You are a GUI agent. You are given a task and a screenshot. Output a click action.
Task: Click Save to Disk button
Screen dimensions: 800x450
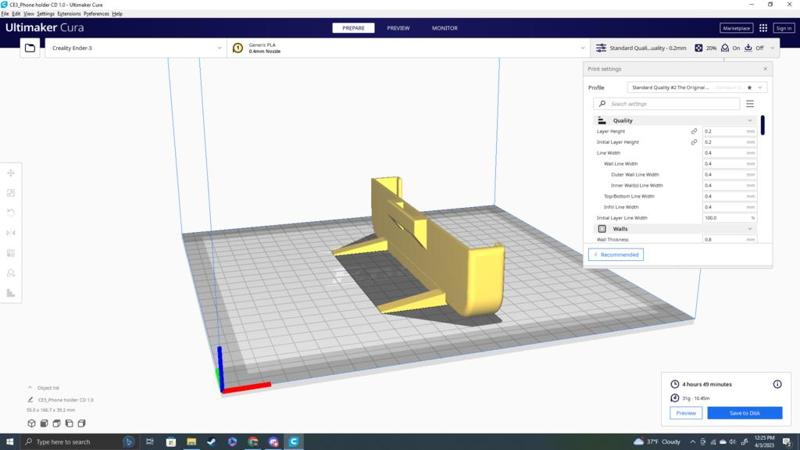click(744, 413)
